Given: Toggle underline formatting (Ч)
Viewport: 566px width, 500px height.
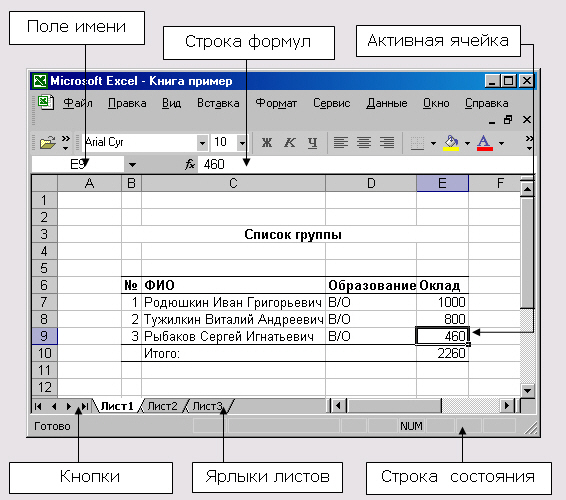Looking at the screenshot, I should point(313,143).
